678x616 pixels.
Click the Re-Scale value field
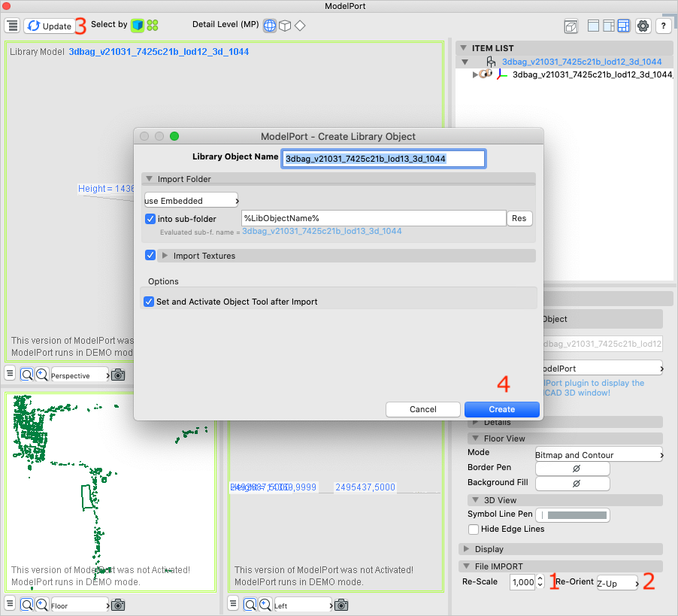tap(522, 582)
